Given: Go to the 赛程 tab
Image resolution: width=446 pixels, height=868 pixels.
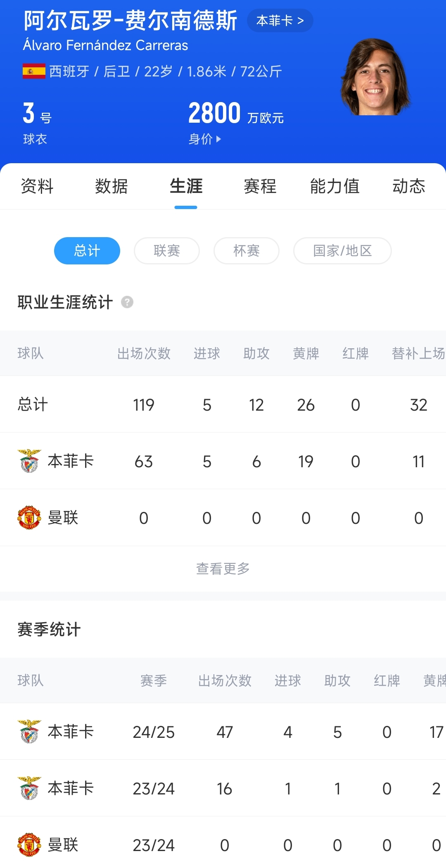Looking at the screenshot, I should (260, 186).
